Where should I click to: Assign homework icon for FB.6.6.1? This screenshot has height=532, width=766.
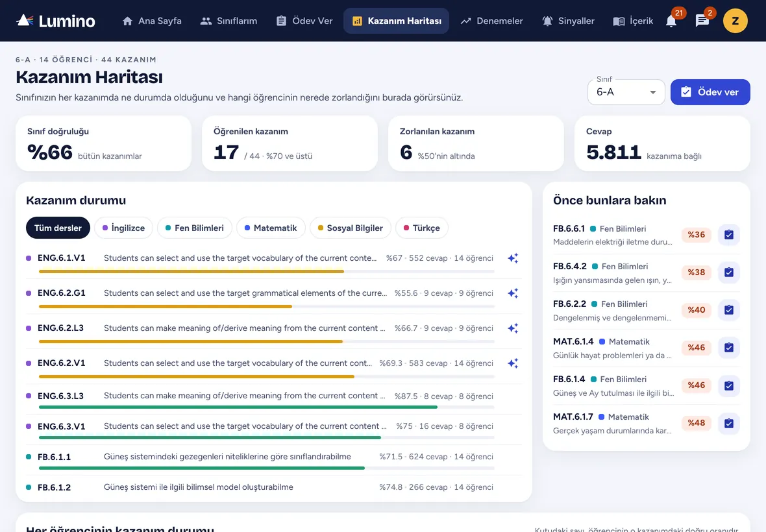click(728, 235)
